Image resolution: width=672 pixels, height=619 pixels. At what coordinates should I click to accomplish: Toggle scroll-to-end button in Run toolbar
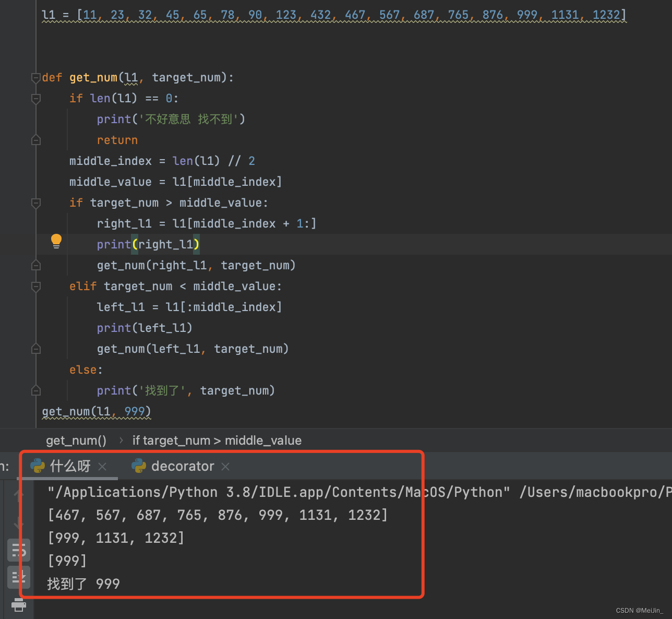coord(18,577)
